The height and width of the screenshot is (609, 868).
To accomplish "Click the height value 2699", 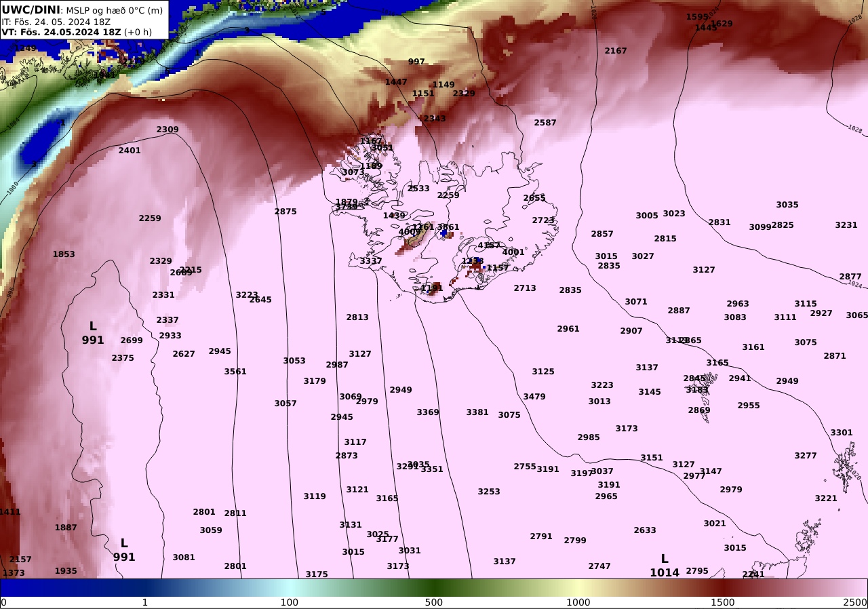I will point(132,340).
